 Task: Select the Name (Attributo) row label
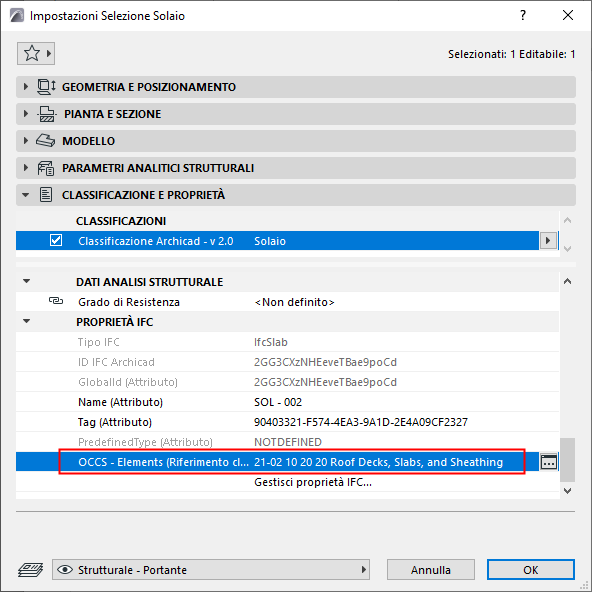point(120,402)
